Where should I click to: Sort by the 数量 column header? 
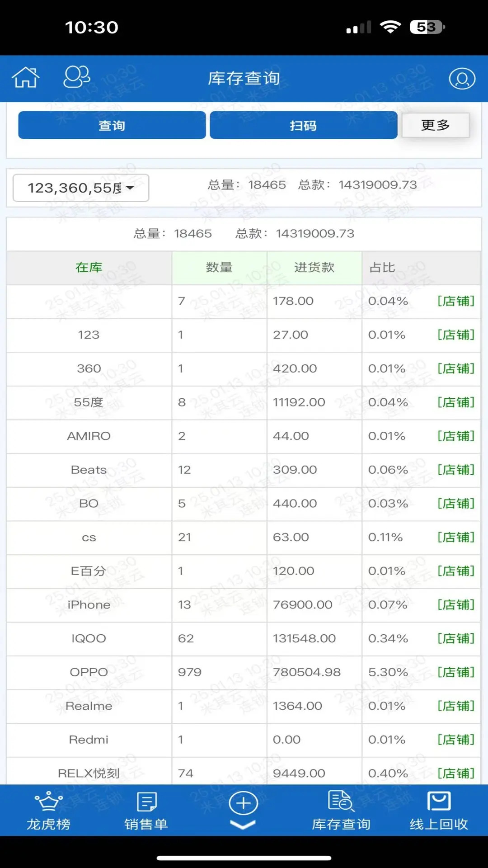click(219, 268)
